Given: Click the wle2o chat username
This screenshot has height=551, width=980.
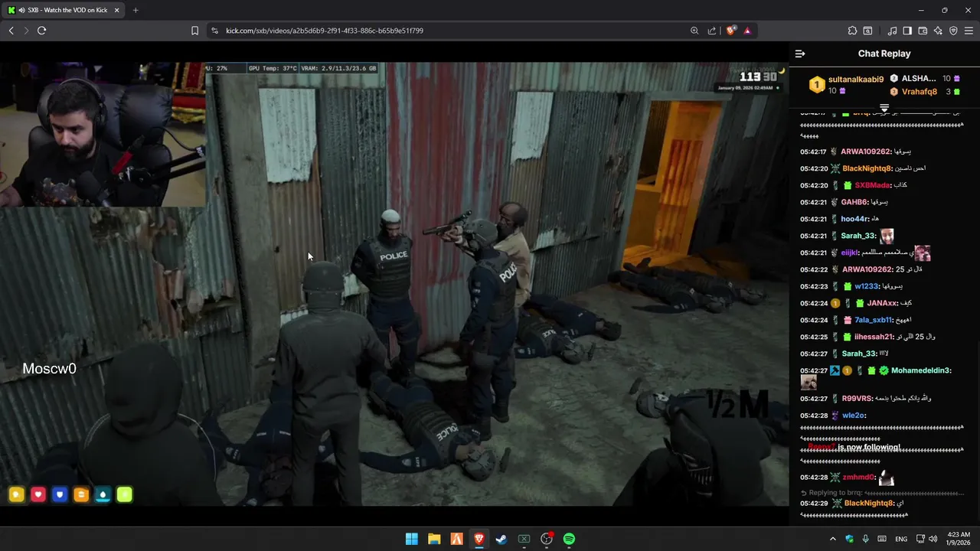Looking at the screenshot, I should pos(852,416).
